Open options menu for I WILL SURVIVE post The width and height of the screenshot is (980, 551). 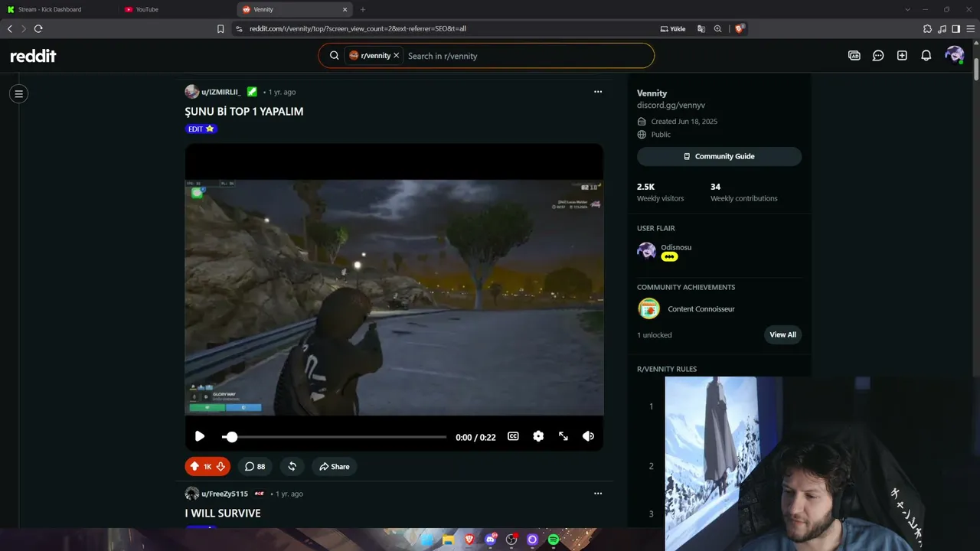[598, 494]
